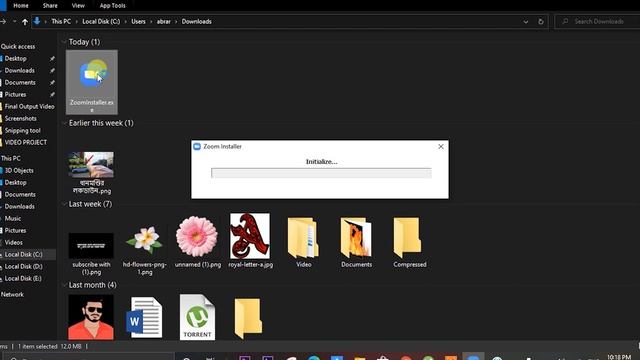Click Local Disk (C:) breadcrumb in address bar
Image resolution: width=640 pixels, height=360 pixels.
point(101,22)
